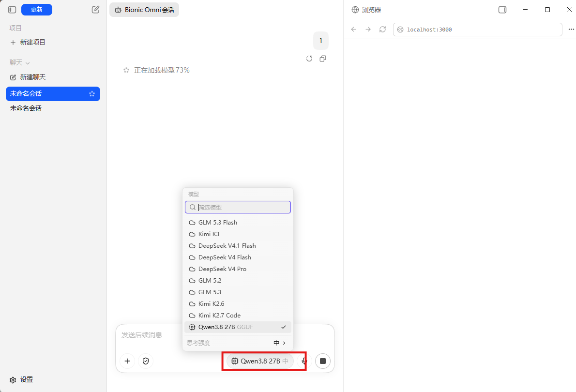
Task: Toggle the right side panel icon
Action: point(502,10)
